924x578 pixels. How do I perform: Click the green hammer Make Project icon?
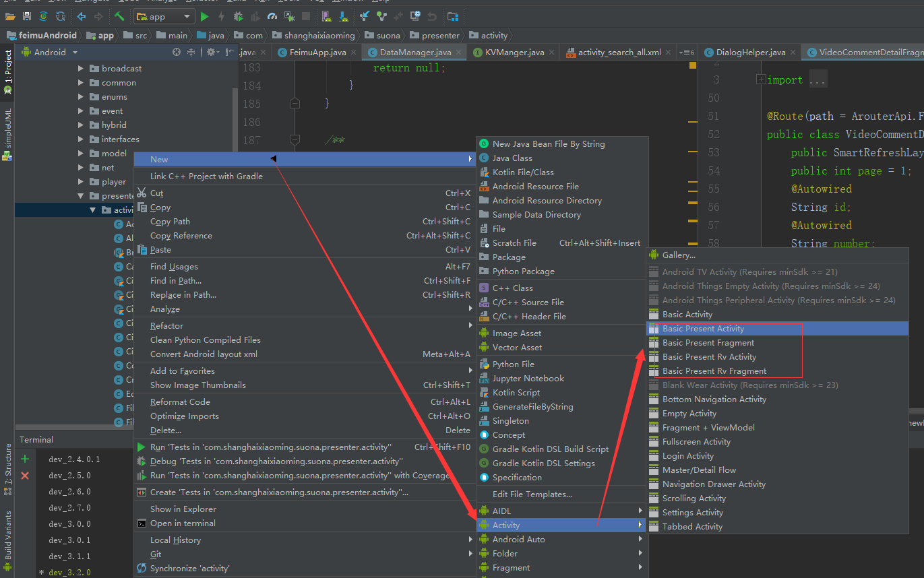[x=119, y=16]
